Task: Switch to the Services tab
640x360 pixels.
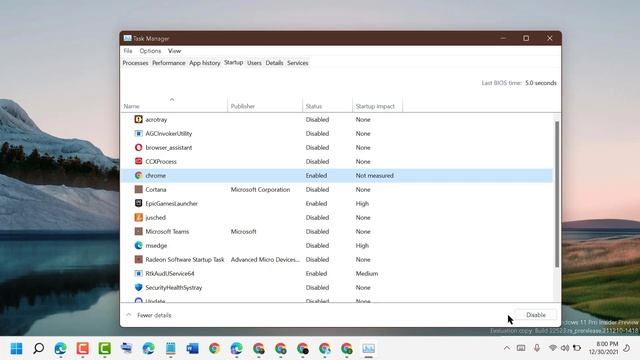Action: tap(298, 63)
